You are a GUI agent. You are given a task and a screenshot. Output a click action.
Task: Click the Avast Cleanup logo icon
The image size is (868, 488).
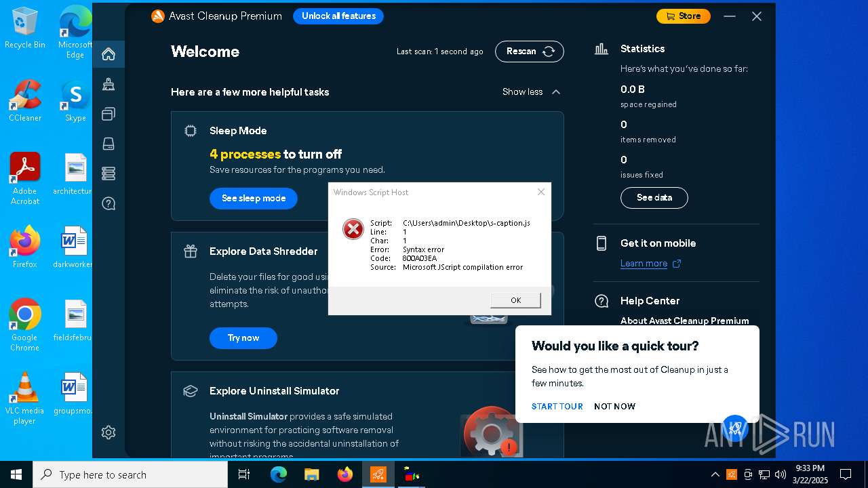pos(158,16)
